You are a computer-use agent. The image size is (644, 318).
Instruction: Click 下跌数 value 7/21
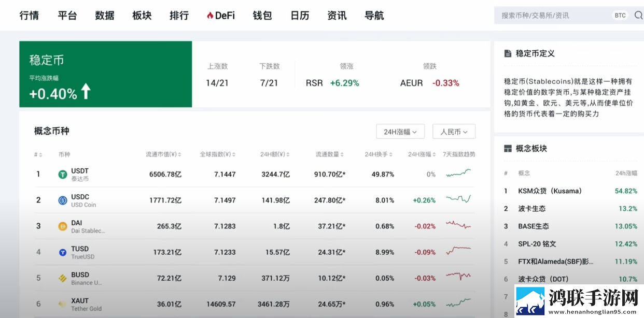(269, 83)
